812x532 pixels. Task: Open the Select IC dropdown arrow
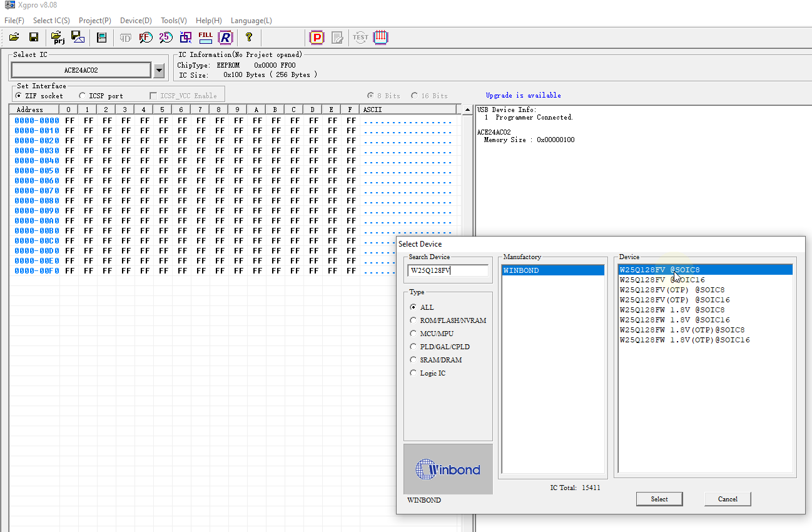tap(159, 70)
